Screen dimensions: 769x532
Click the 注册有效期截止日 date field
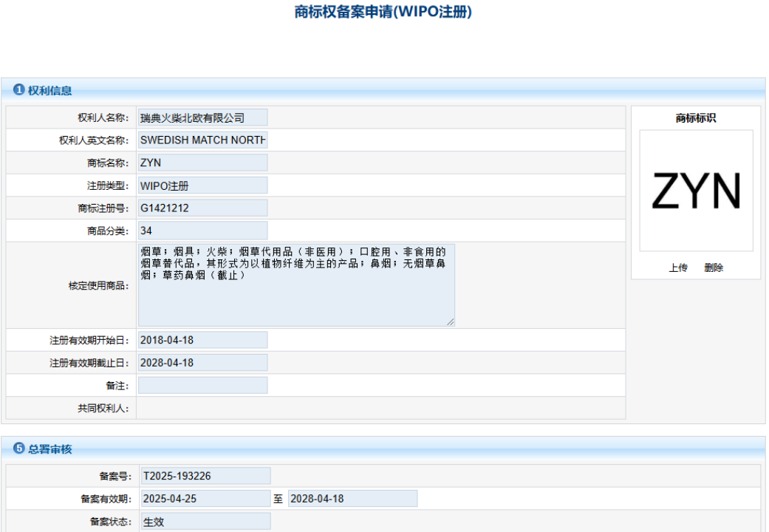coord(202,363)
